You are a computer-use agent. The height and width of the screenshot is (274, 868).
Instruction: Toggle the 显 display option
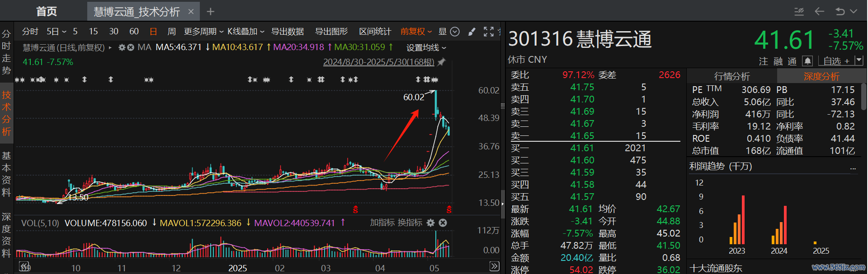[x=443, y=32]
